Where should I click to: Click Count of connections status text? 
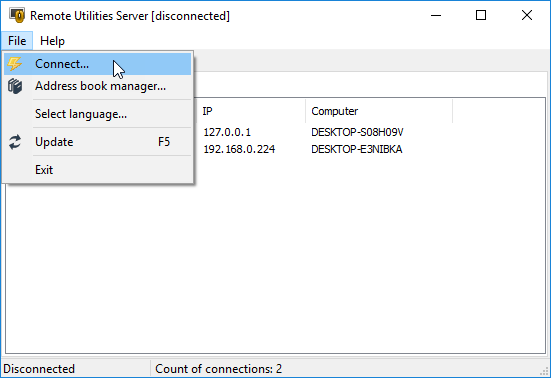218,369
